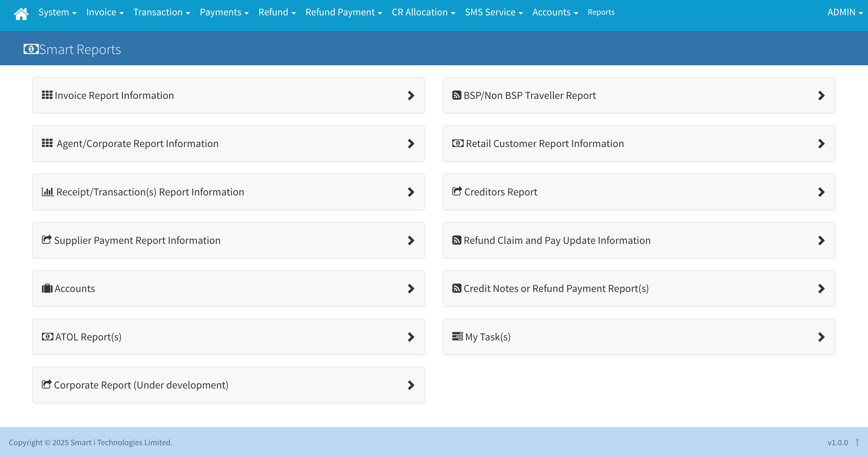Click the grid icon beside Invoice Report Information
The image size is (868, 457).
[x=47, y=95]
